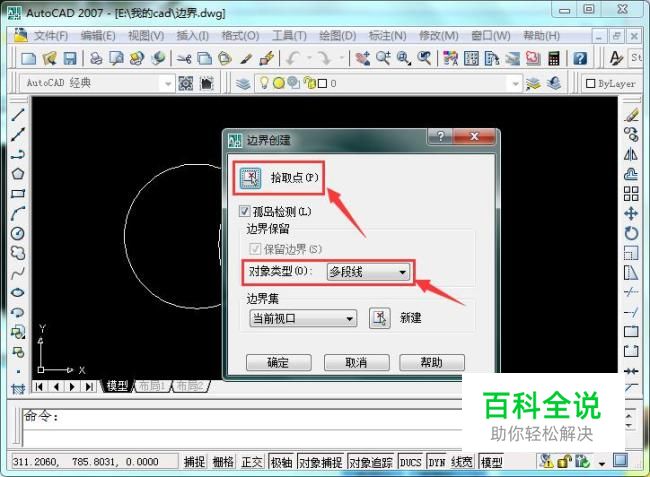Open the undo history dropdown arrow
The height and width of the screenshot is (477, 650).
tap(309, 58)
